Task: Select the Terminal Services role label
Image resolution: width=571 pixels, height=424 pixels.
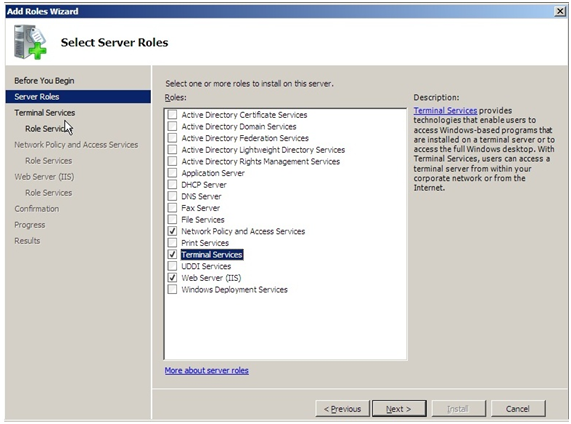Action: pyautogui.click(x=212, y=255)
